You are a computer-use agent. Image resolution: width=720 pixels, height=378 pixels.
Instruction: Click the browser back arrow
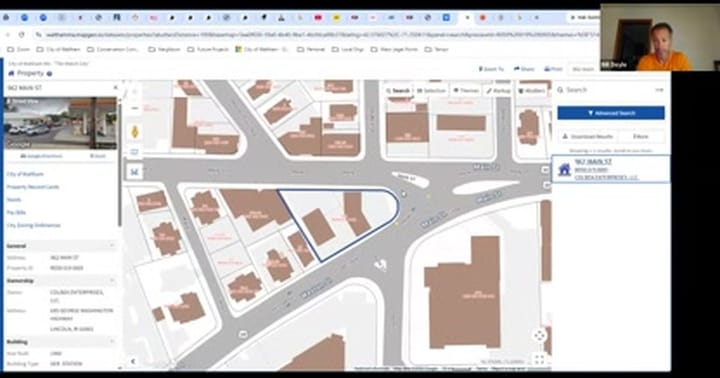(x=8, y=34)
